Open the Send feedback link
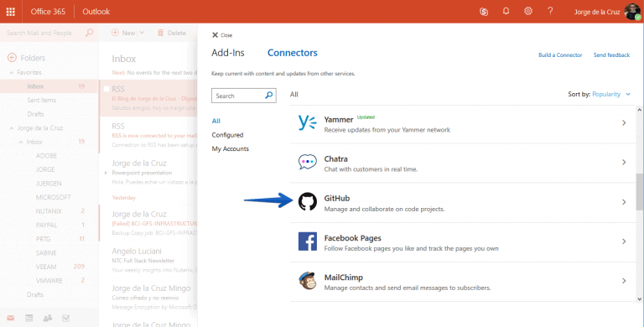The width and height of the screenshot is (644, 327). (611, 54)
